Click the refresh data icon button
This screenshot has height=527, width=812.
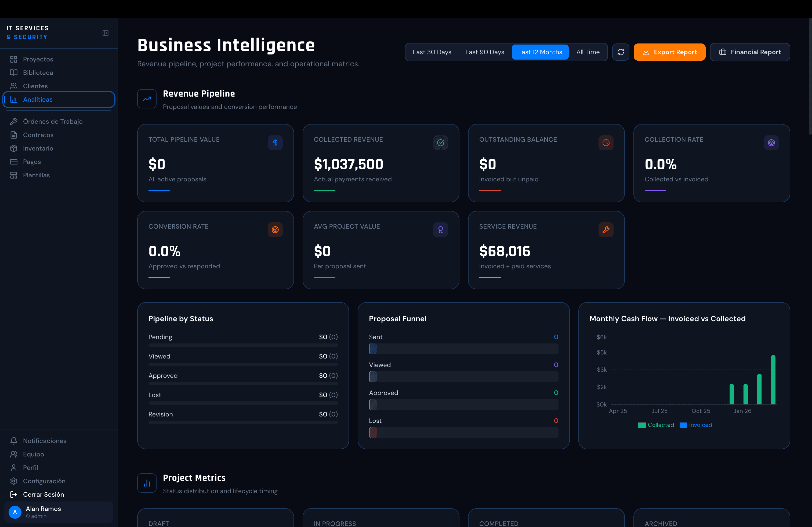tap(621, 52)
